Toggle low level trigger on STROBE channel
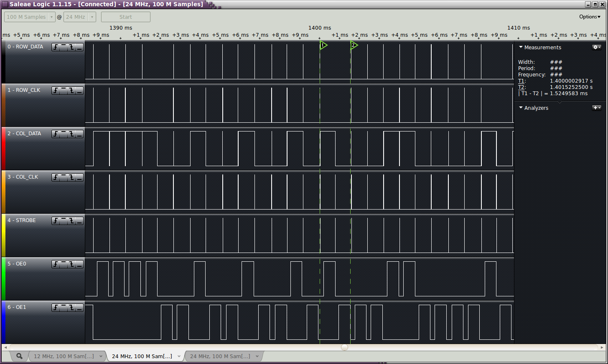The image size is (608, 364). (79, 221)
